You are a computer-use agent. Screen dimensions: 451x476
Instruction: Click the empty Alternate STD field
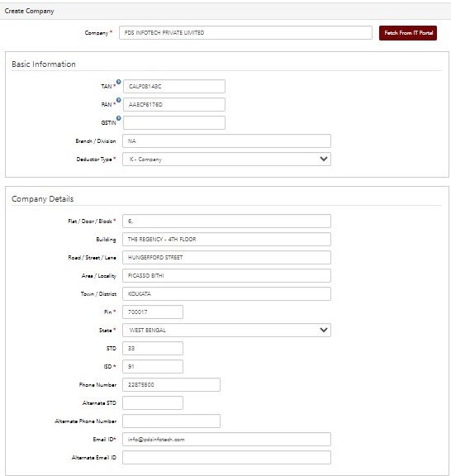[x=153, y=402]
